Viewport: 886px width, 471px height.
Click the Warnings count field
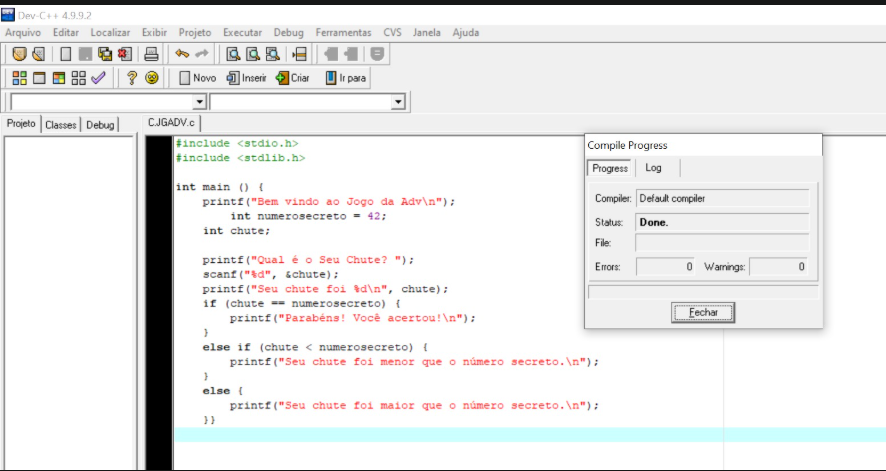(x=779, y=267)
